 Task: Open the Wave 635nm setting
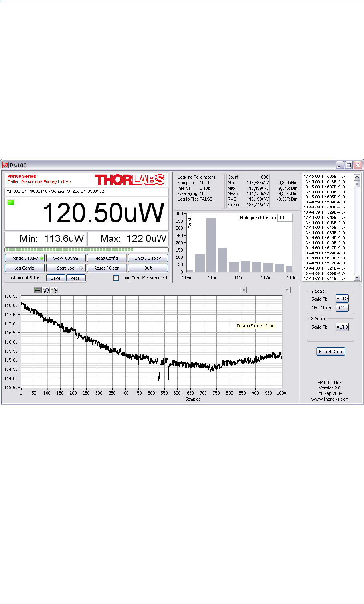click(66, 258)
